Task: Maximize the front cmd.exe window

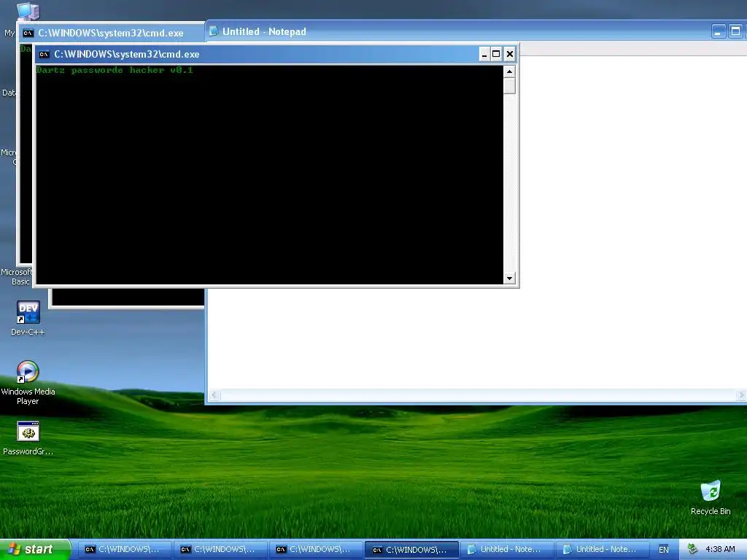Action: coord(496,54)
